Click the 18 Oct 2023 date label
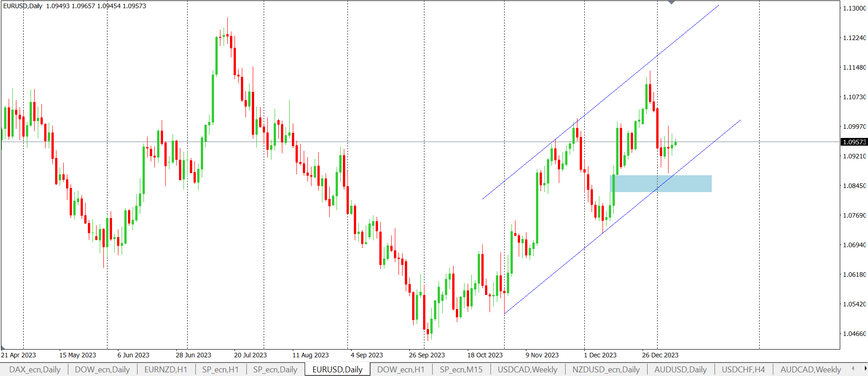 coord(485,355)
